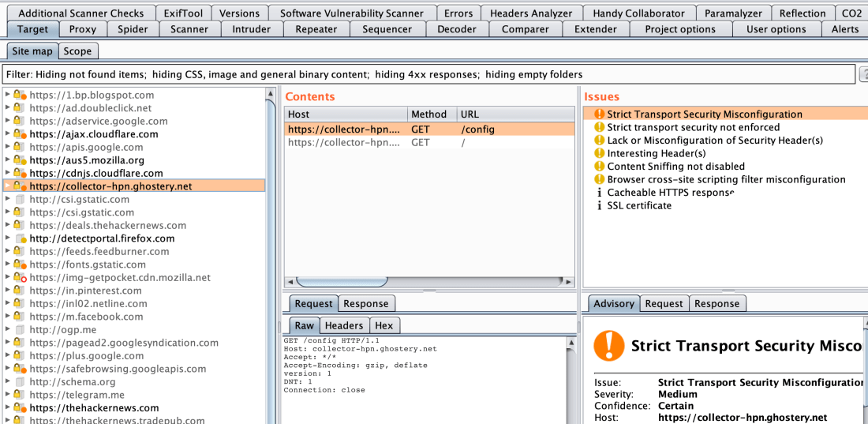Viewport: 868px width, 424px height.
Task: Click the lock icon beside 1.bp.blogspot.com
Action: 19,96
